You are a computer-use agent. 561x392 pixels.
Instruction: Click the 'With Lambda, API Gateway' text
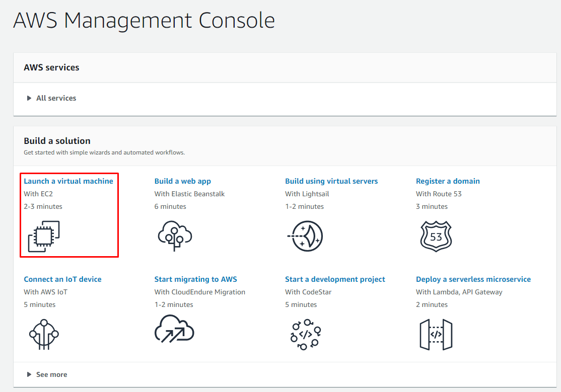[x=459, y=292]
